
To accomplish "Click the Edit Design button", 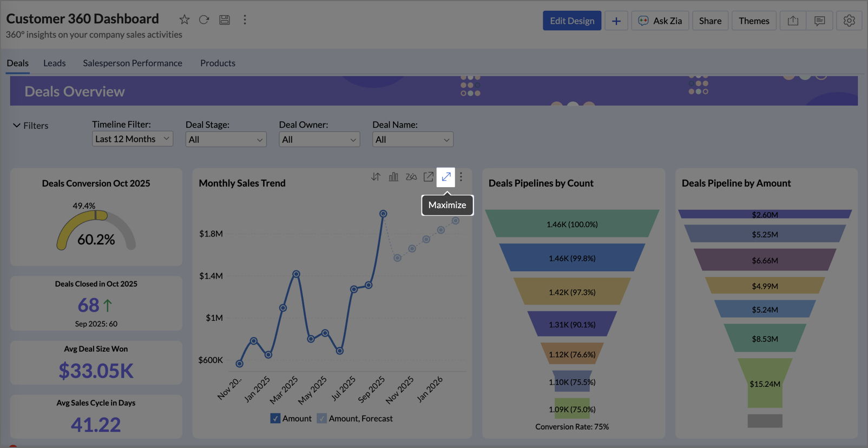I will [x=572, y=21].
